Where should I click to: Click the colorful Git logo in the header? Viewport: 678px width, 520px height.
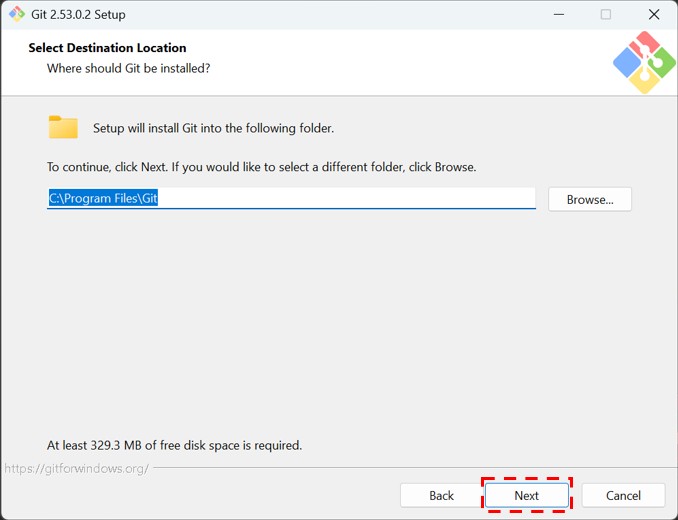tap(644, 62)
